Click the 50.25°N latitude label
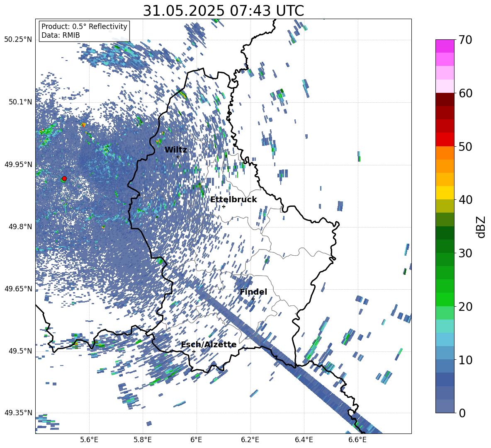 coord(18,40)
